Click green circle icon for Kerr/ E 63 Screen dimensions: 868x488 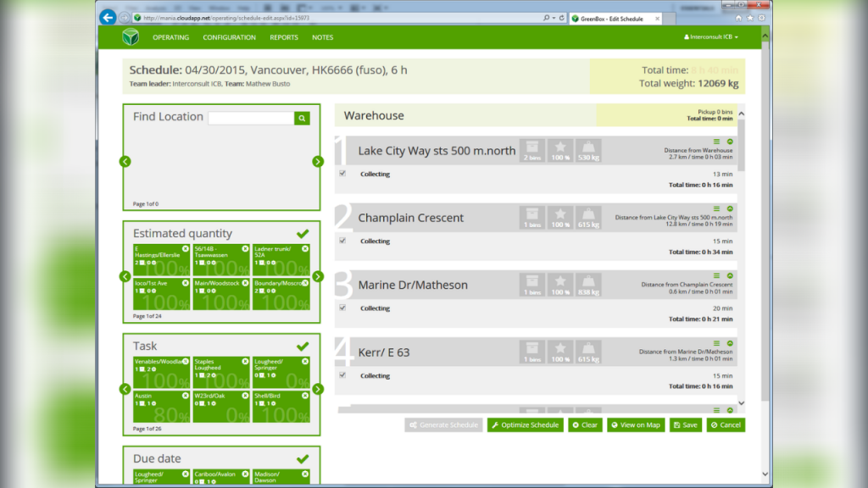730,343
